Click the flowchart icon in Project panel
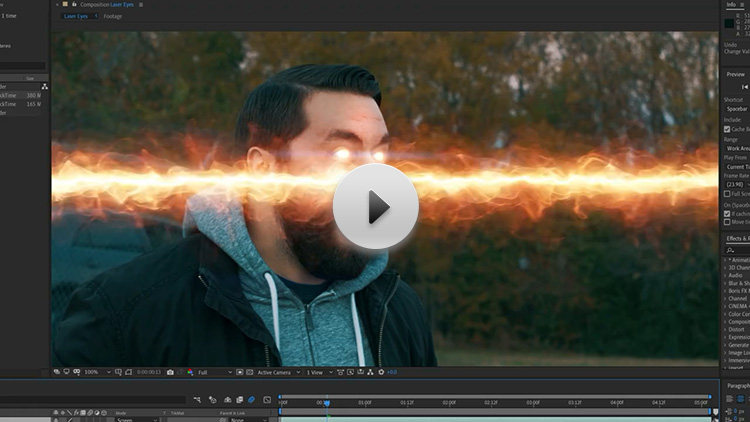The height and width of the screenshot is (422, 750). pyautogui.click(x=44, y=87)
